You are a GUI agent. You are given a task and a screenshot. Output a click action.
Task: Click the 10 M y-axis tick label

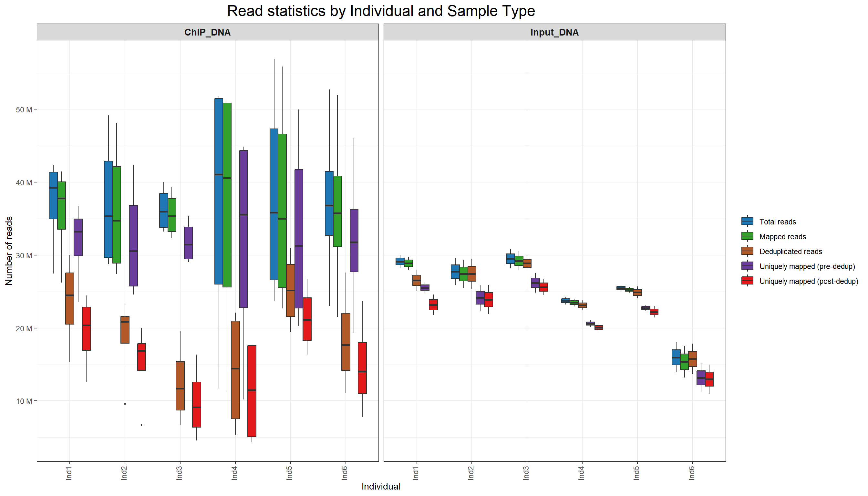[x=24, y=401]
